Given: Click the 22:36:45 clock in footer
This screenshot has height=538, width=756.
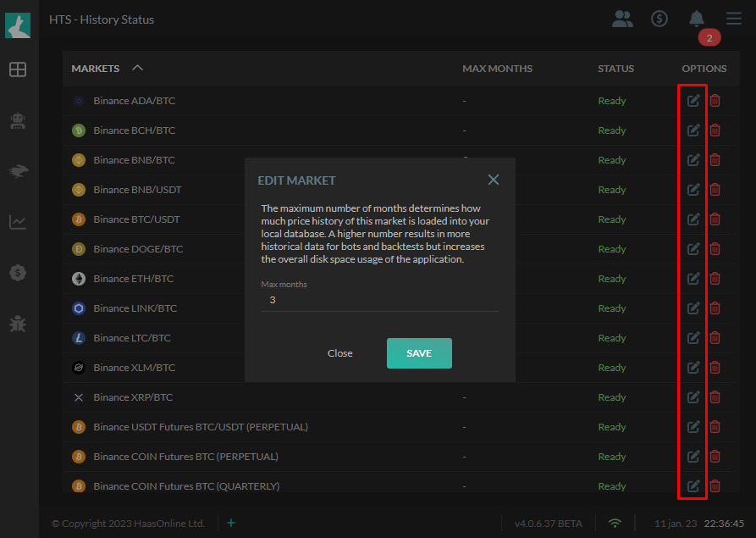Looking at the screenshot, I should click(724, 524).
